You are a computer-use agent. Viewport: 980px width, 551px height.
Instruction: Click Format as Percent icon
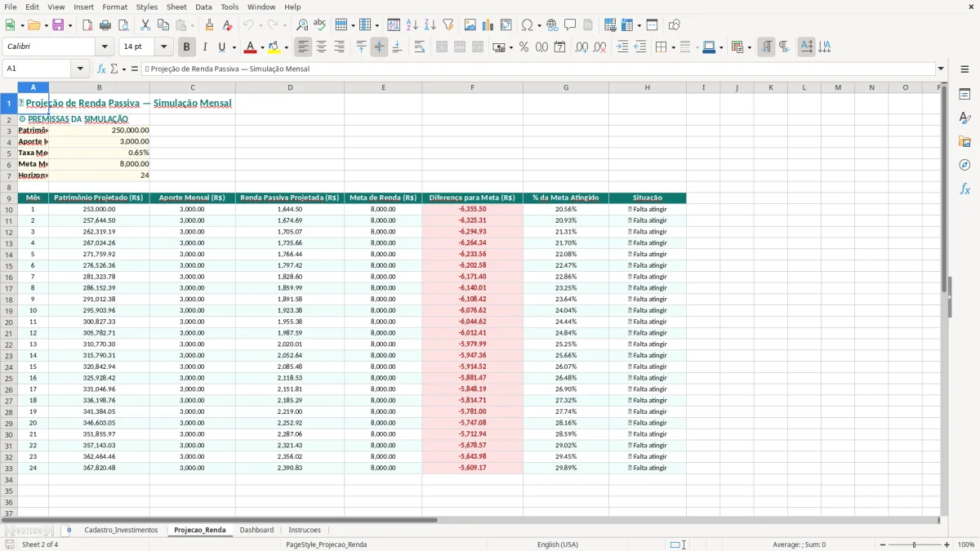pyautogui.click(x=523, y=47)
